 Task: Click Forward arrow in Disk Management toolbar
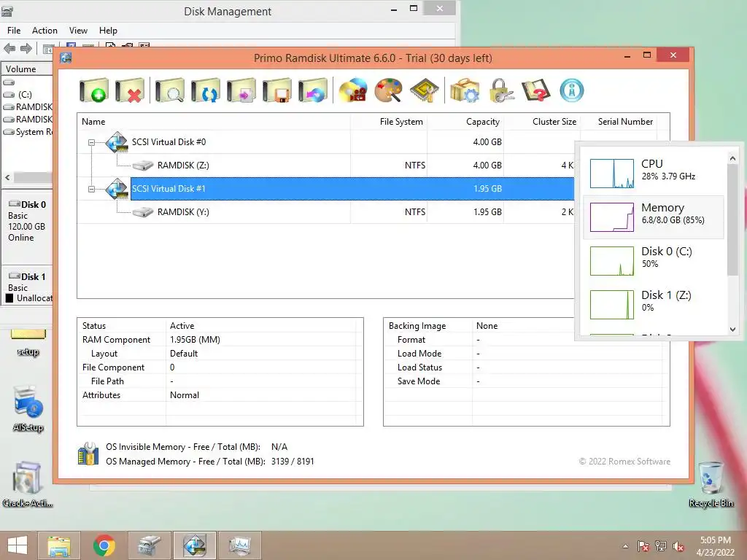click(x=26, y=48)
